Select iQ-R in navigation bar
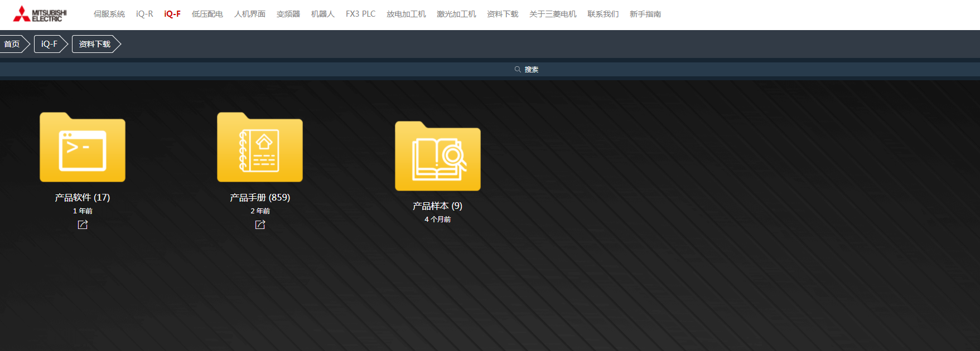The image size is (980, 351). click(x=144, y=14)
